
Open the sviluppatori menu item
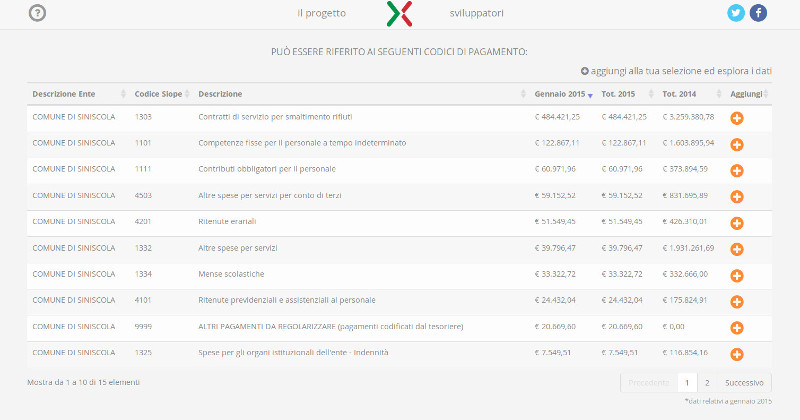click(477, 14)
